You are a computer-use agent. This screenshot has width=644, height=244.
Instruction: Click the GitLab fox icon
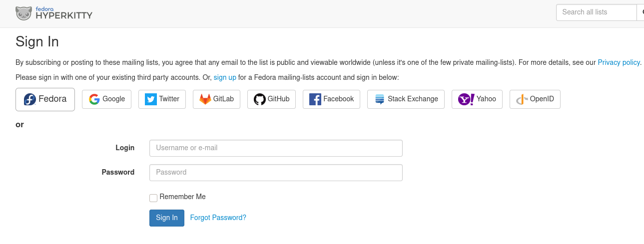click(205, 99)
